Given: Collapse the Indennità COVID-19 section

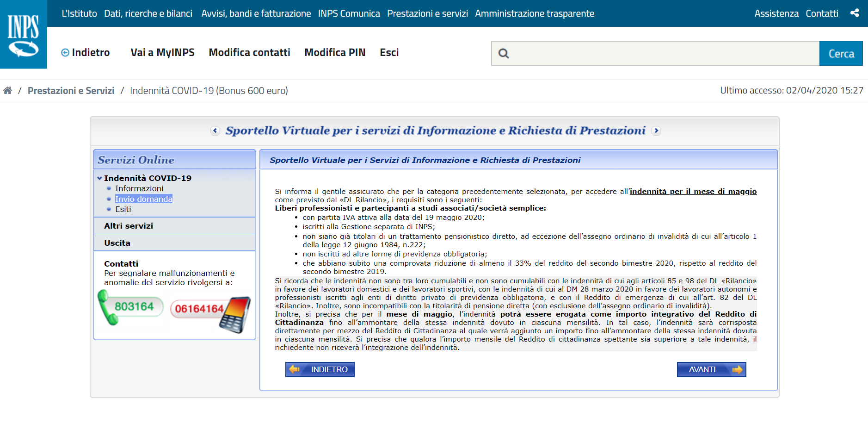Looking at the screenshot, I should pos(99,178).
